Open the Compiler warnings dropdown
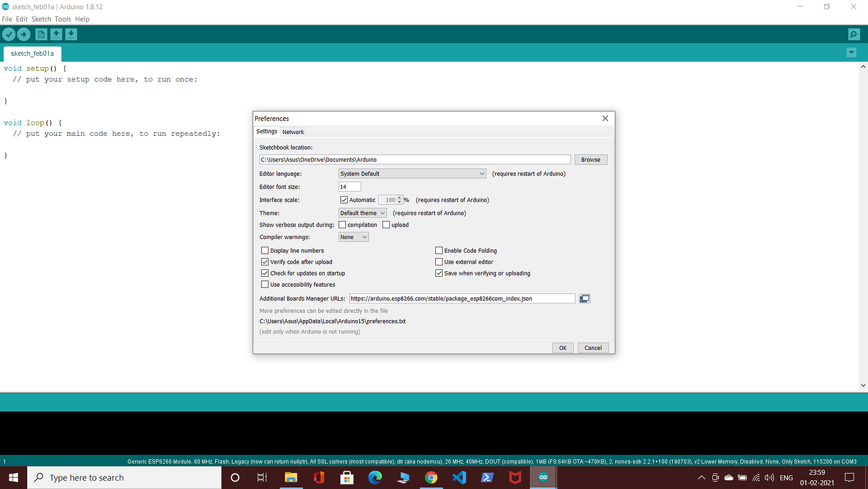868x489 pixels. tap(353, 237)
